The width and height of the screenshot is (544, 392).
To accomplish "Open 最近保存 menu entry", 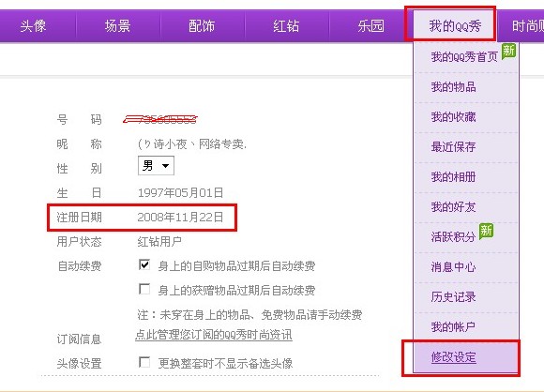I will click(x=453, y=146).
